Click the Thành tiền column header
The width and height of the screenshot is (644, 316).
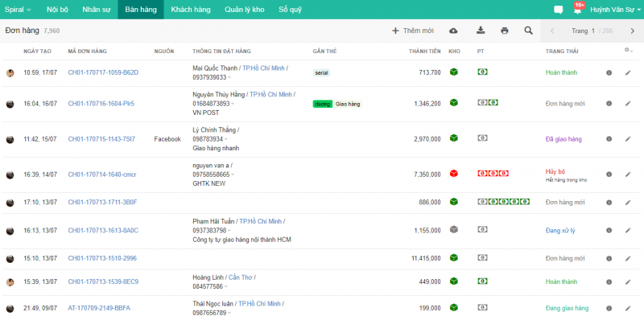425,51
